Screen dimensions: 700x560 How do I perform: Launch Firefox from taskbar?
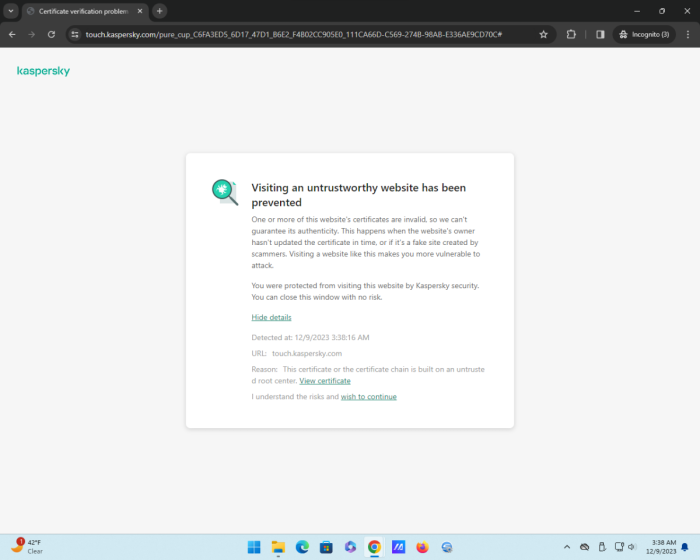[422, 547]
